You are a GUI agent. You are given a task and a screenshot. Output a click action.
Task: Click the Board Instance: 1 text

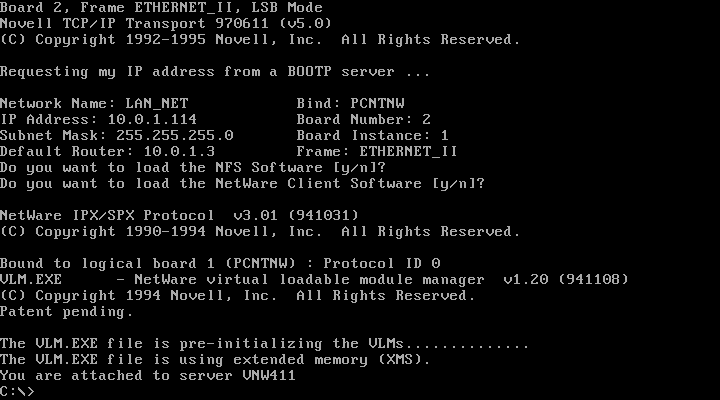(x=372, y=135)
